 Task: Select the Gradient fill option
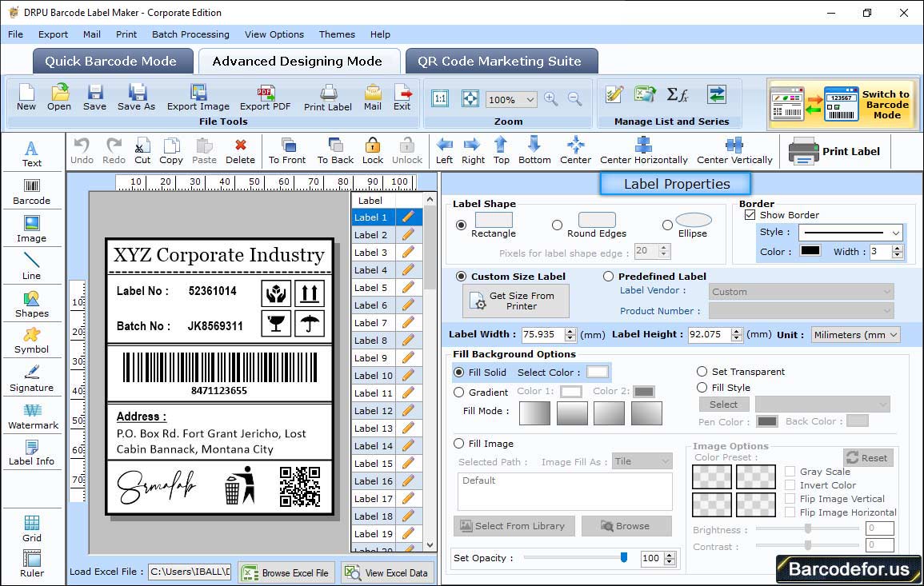459,393
